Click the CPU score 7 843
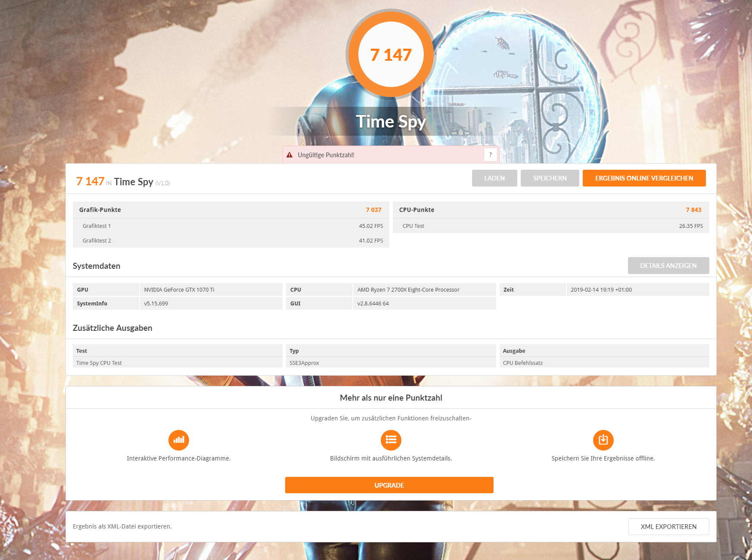Viewport: 752px width, 560px height. 693,210
